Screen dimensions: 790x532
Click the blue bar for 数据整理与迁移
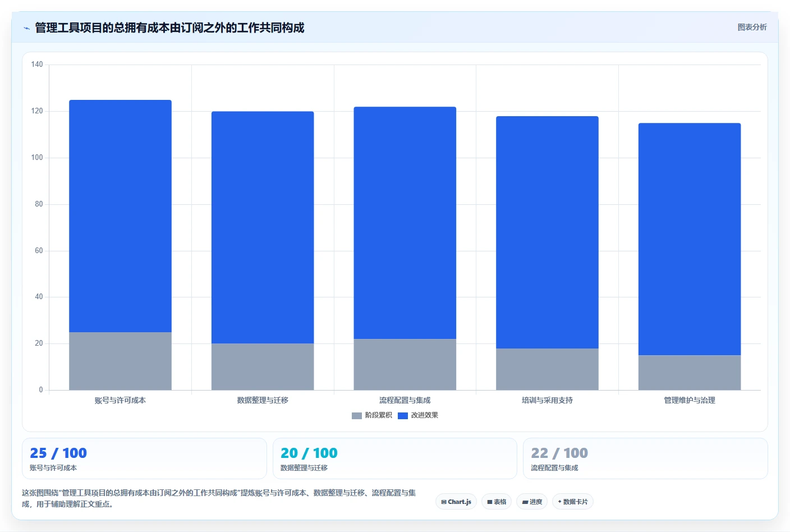tap(263, 227)
